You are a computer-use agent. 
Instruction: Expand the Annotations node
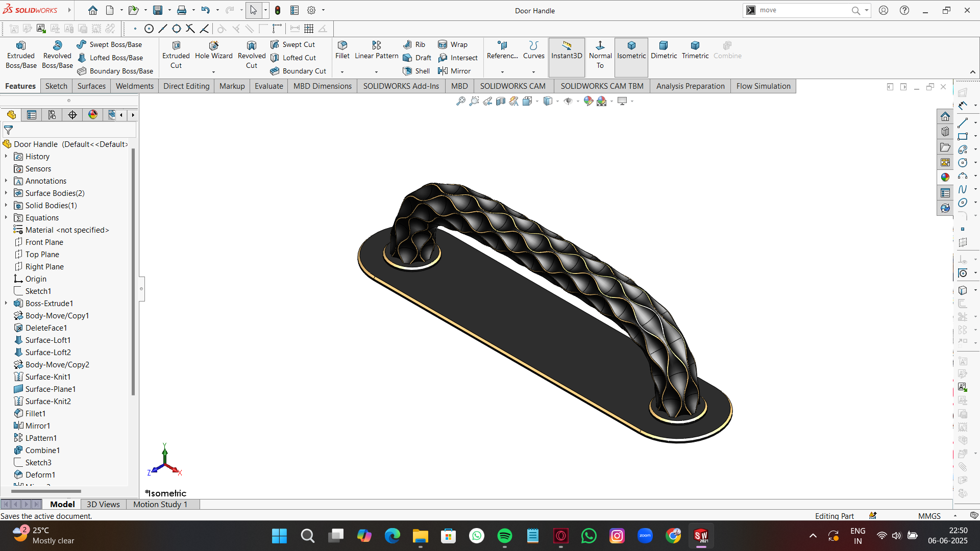[6, 181]
